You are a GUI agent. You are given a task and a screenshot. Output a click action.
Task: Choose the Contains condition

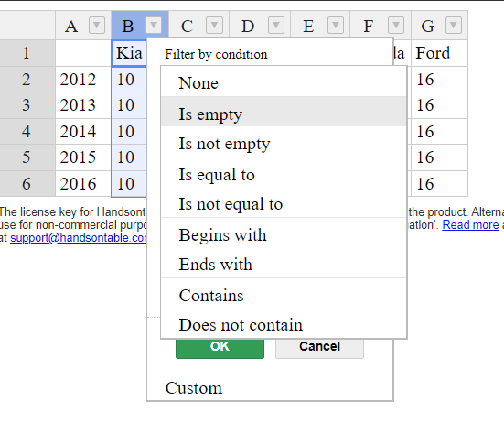(x=284, y=294)
